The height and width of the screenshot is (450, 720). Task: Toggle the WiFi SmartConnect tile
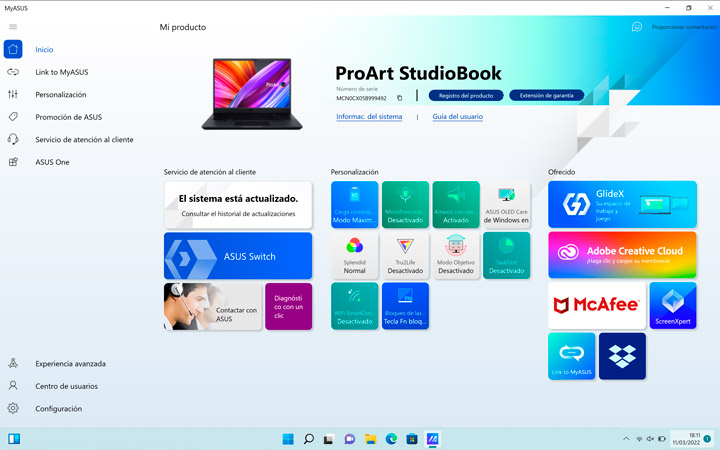pyautogui.click(x=354, y=306)
